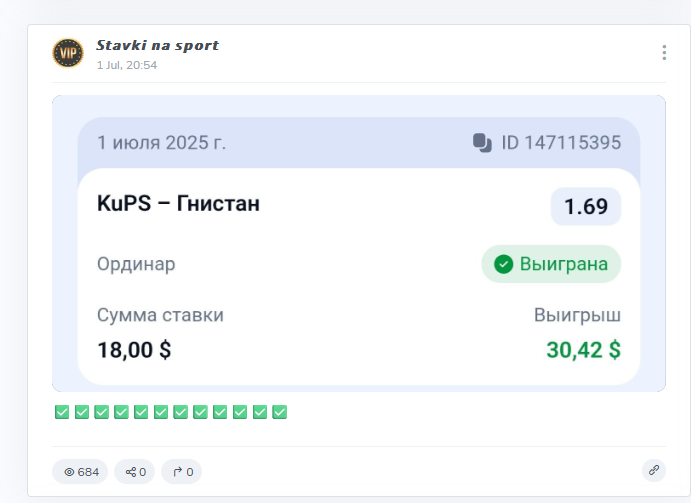Click the share icon with count 0

130,472
